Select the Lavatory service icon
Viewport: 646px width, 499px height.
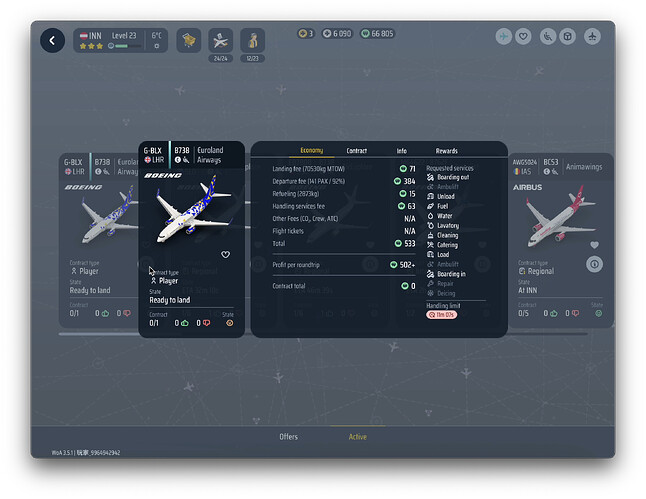pyautogui.click(x=430, y=225)
